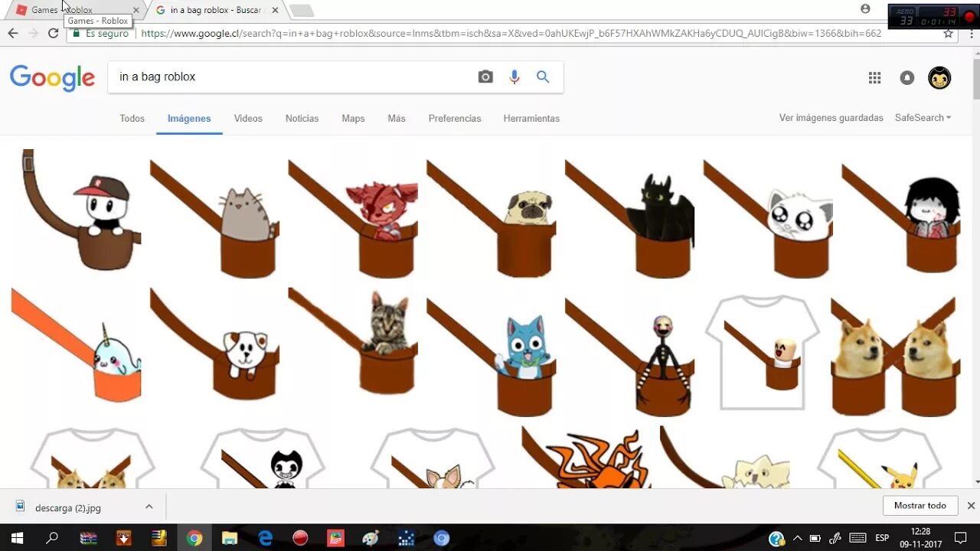Open Google Chrome from the taskbar
980x551 pixels.
[194, 538]
